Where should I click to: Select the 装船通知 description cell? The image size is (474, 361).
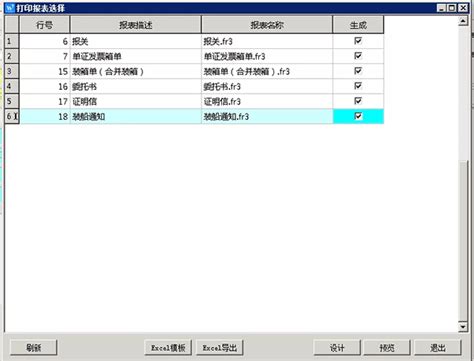coord(136,116)
